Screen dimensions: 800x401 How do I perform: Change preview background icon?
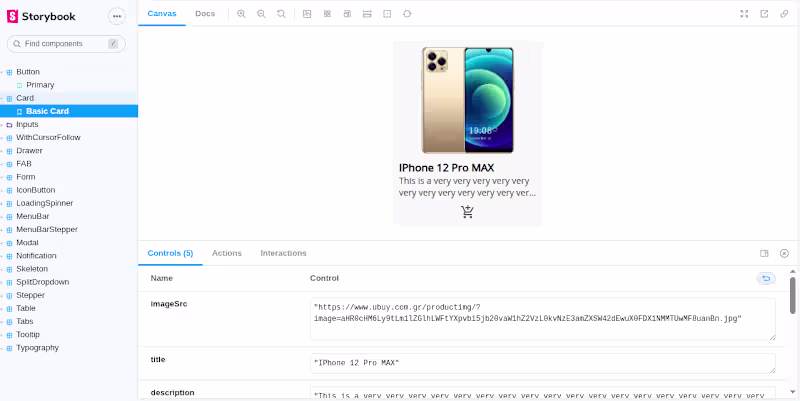pyautogui.click(x=307, y=14)
